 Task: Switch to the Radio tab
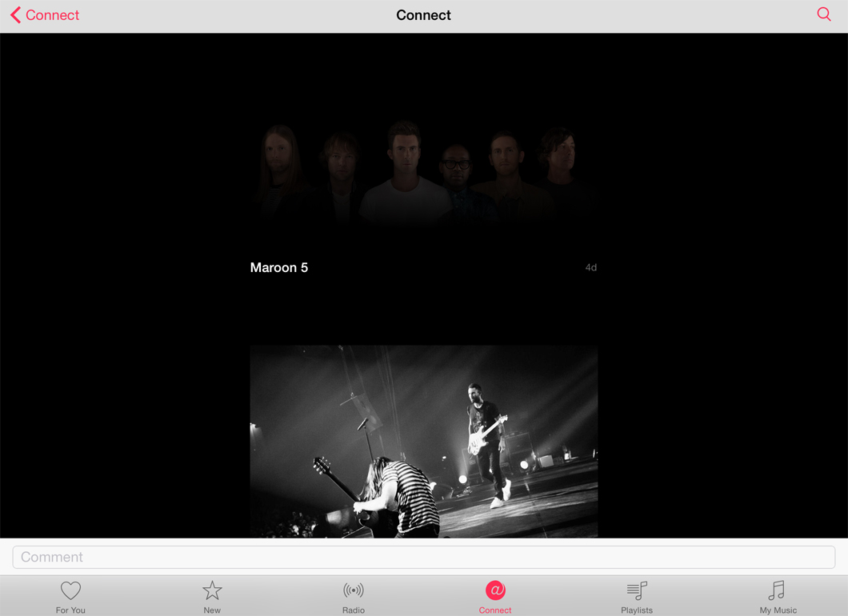point(353,596)
